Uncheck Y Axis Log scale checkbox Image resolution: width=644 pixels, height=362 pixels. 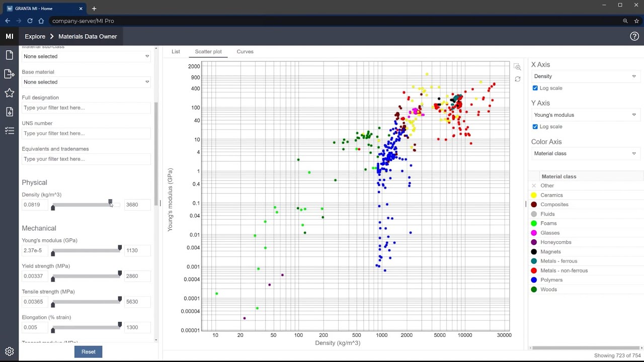(535, 127)
